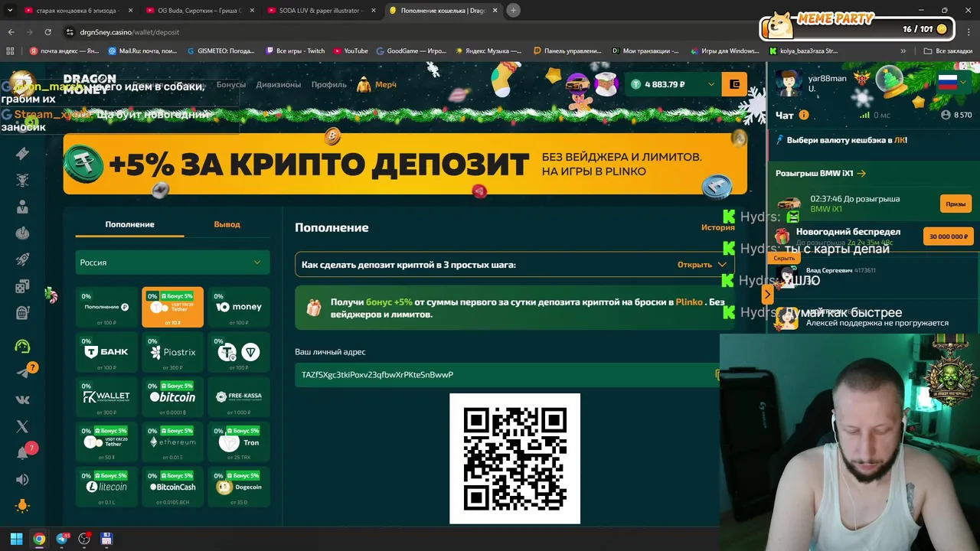Select the FK Wallet payment method
Image resolution: width=980 pixels, height=551 pixels.
point(106,397)
